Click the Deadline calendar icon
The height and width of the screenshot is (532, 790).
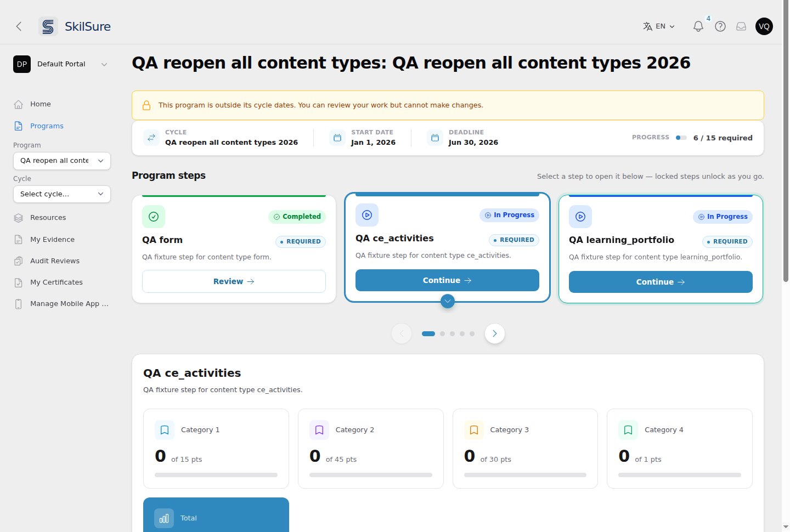[x=435, y=138]
